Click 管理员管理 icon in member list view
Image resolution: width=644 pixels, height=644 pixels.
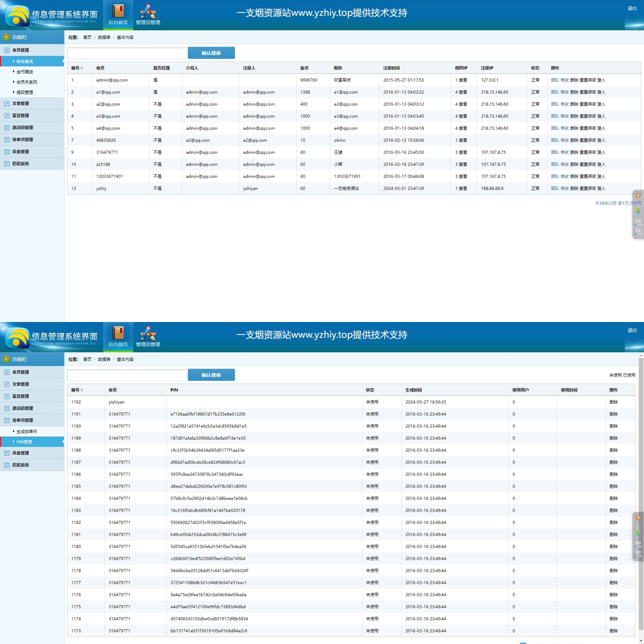click(x=148, y=11)
